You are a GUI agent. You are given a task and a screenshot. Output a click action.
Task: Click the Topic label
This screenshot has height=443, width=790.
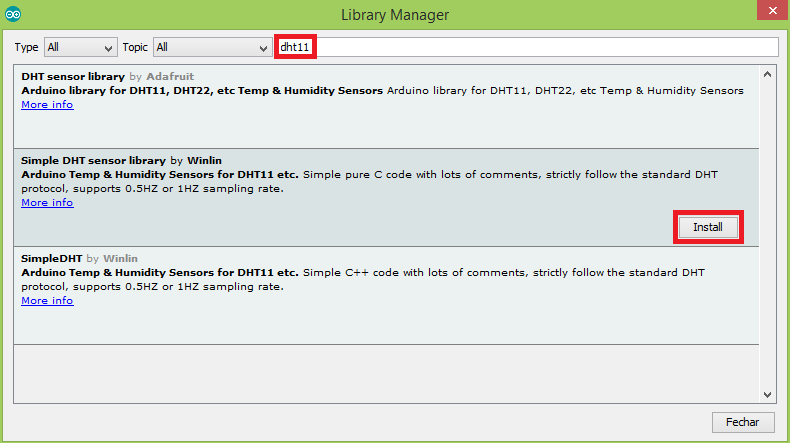coord(135,47)
